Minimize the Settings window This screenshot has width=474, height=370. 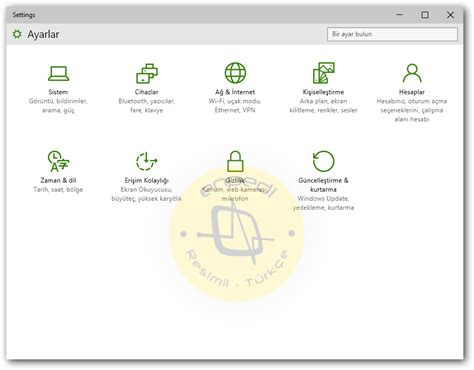point(400,15)
